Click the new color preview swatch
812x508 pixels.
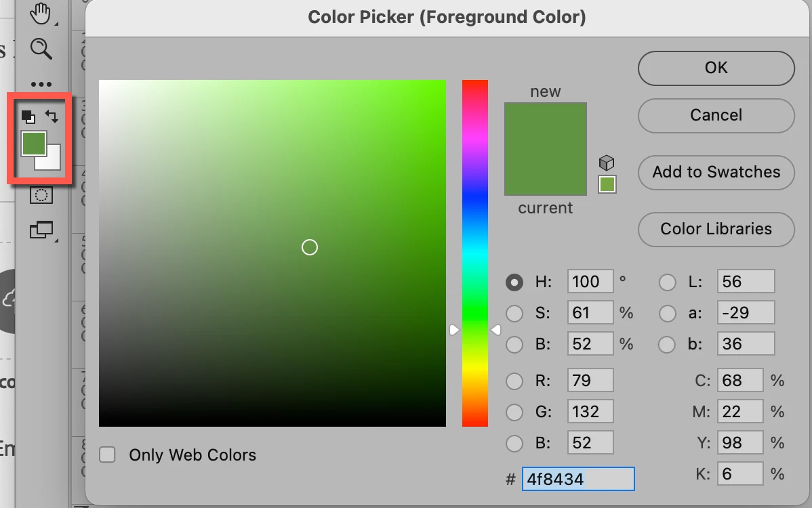[x=546, y=126]
